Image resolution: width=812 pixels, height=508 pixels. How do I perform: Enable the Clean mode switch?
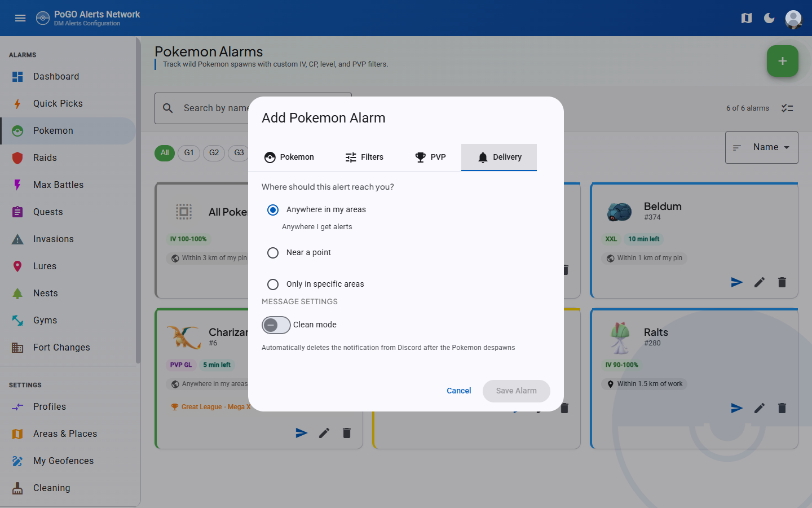[276, 325]
